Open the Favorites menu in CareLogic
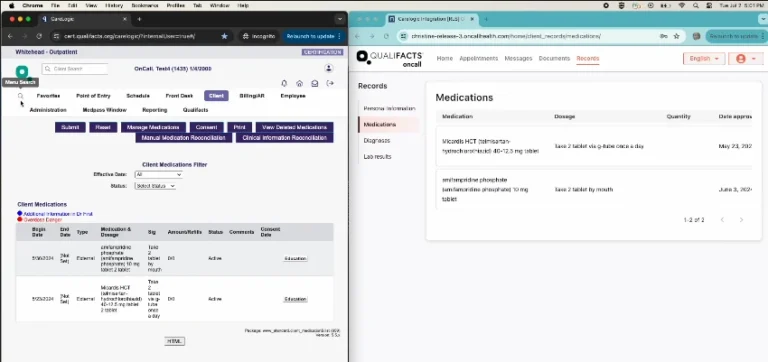This screenshot has height=362, width=768. [x=48, y=96]
